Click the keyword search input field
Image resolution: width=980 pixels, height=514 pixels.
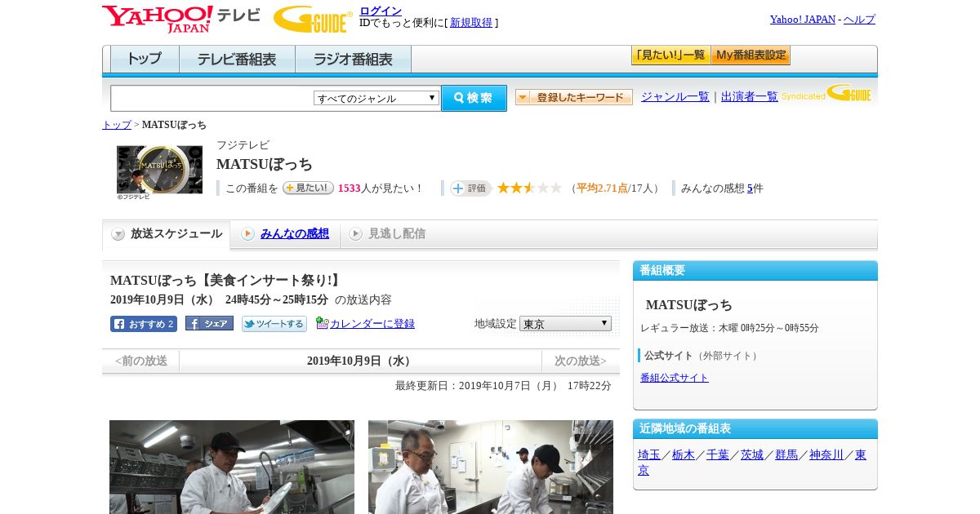click(212, 98)
